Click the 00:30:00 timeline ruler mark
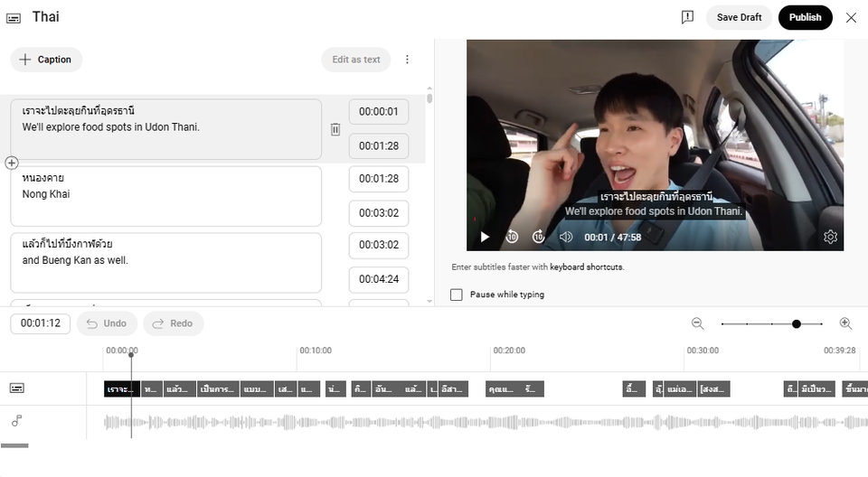Screen dimensions: 868x477 703,351
